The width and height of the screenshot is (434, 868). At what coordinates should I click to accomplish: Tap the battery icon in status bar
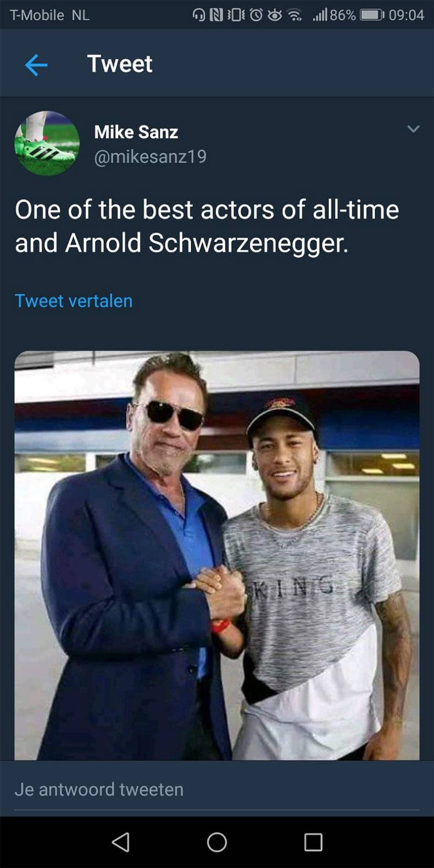pos(372,15)
